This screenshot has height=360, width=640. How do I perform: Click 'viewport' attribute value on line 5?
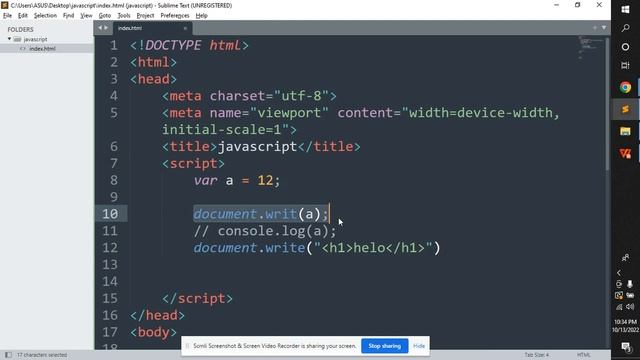point(289,113)
